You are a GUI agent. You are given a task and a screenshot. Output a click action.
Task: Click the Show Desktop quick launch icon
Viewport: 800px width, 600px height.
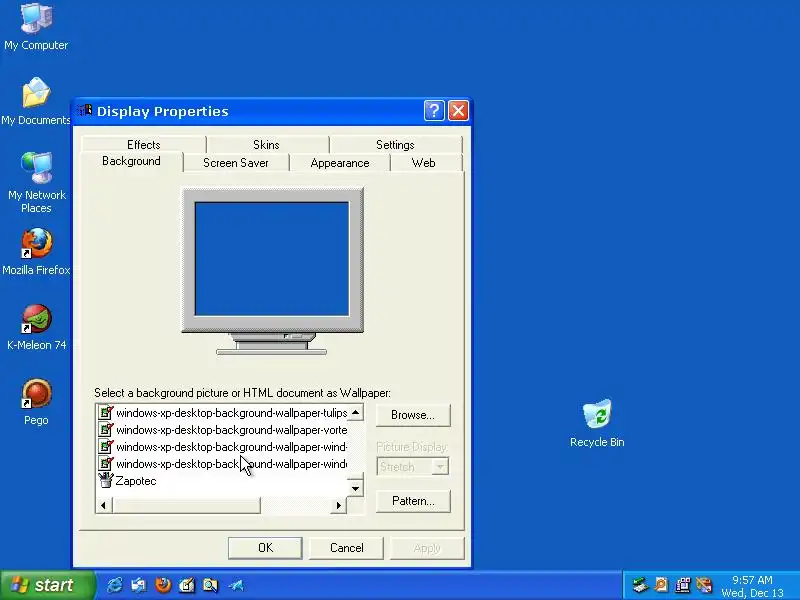pos(138,585)
